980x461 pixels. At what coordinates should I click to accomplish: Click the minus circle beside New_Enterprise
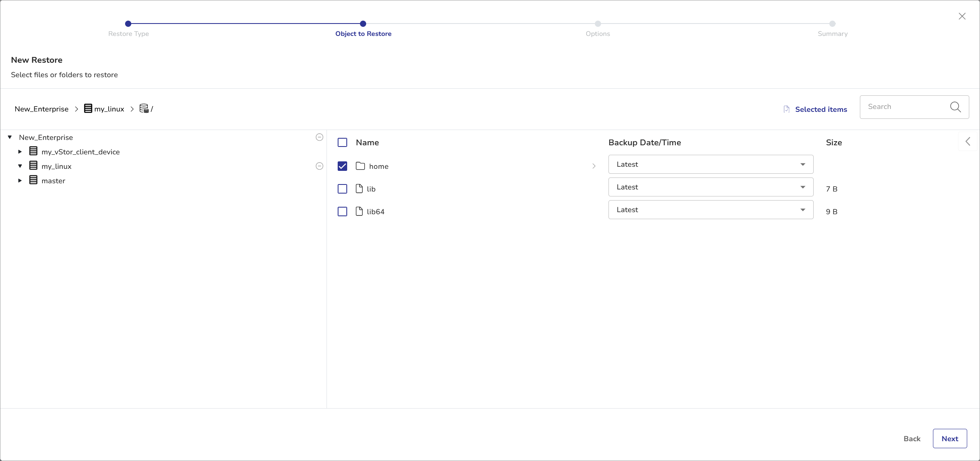coord(319,137)
